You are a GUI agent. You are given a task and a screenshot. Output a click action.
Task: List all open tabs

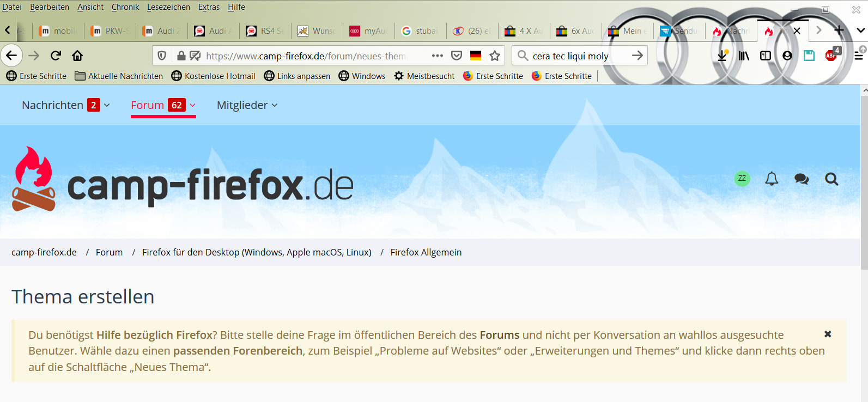tap(861, 30)
